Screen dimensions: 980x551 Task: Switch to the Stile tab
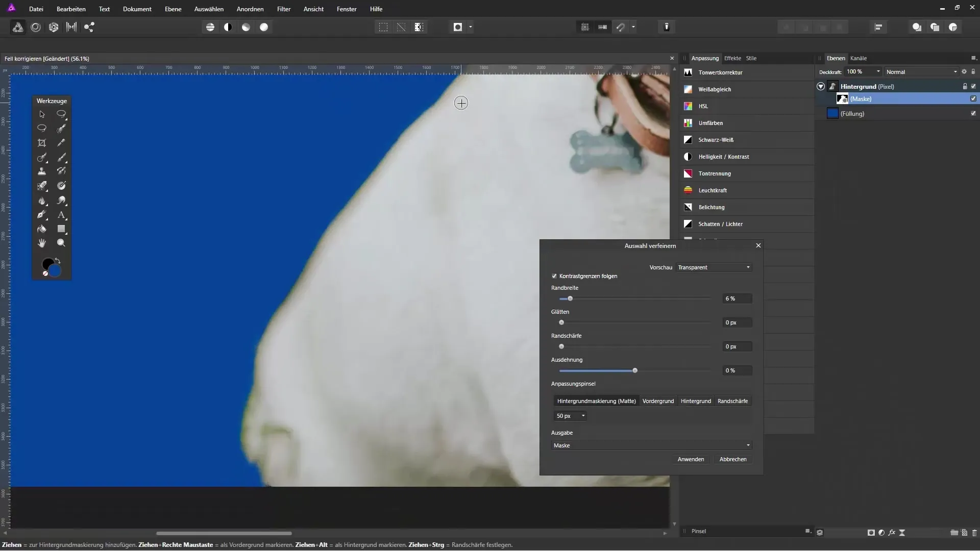tap(751, 58)
